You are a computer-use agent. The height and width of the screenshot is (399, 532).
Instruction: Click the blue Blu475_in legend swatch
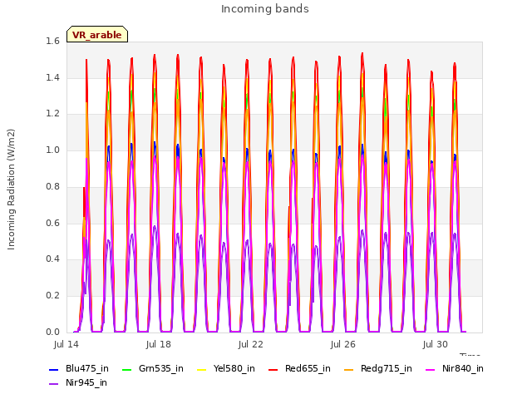point(54,369)
